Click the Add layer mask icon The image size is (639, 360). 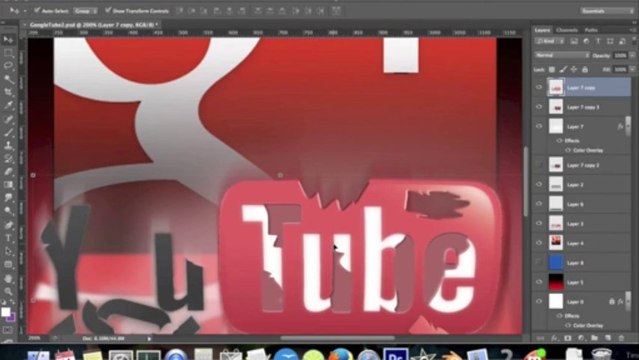pyautogui.click(x=568, y=338)
